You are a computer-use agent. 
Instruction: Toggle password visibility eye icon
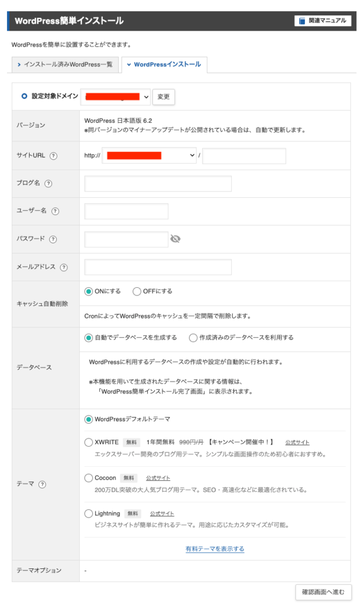point(175,239)
